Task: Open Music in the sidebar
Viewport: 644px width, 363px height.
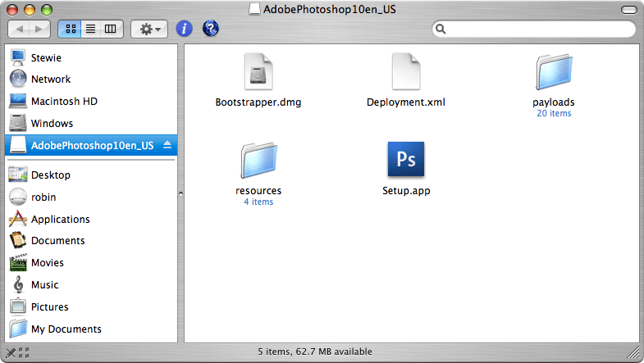Action: (91, 284)
